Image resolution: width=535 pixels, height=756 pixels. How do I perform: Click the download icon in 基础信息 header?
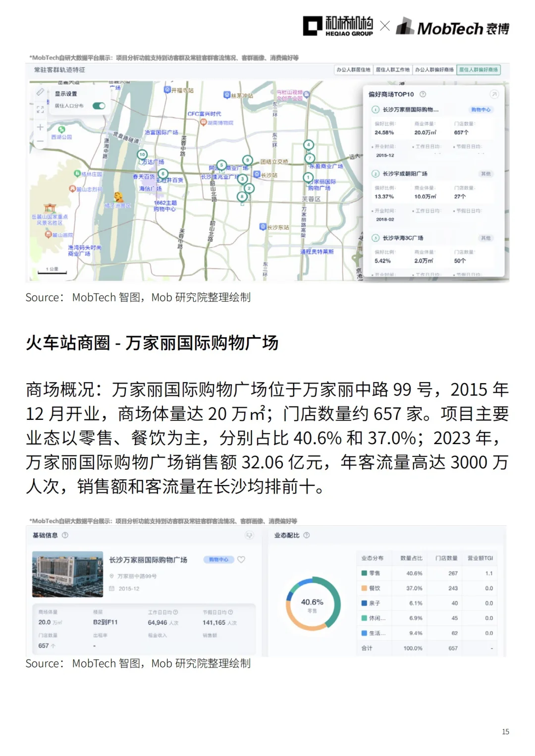point(249,535)
